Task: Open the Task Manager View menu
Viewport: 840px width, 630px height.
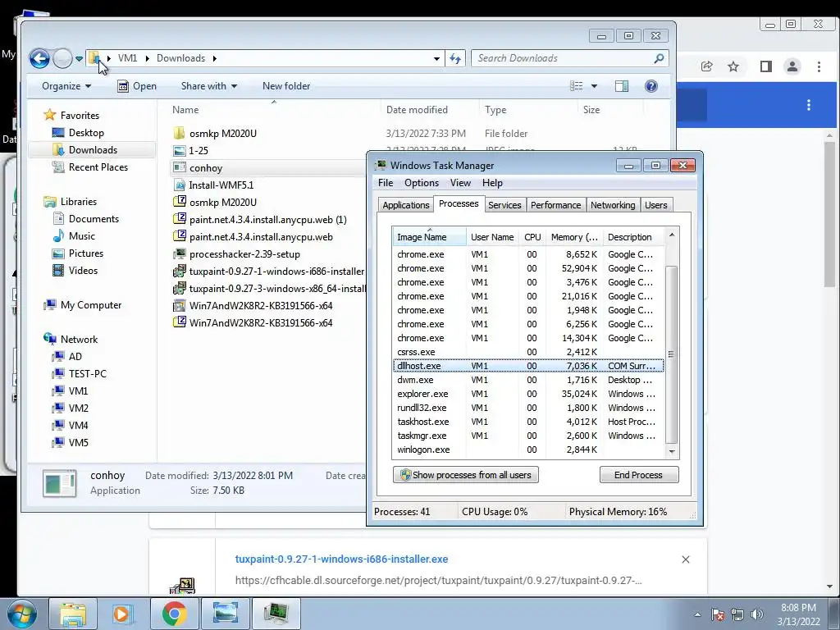Action: click(x=459, y=183)
